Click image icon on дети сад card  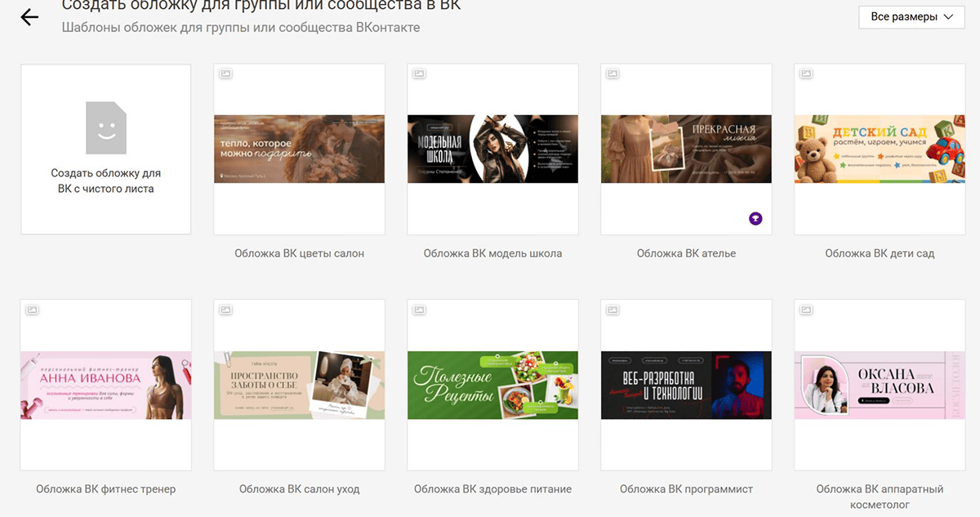pos(806,74)
